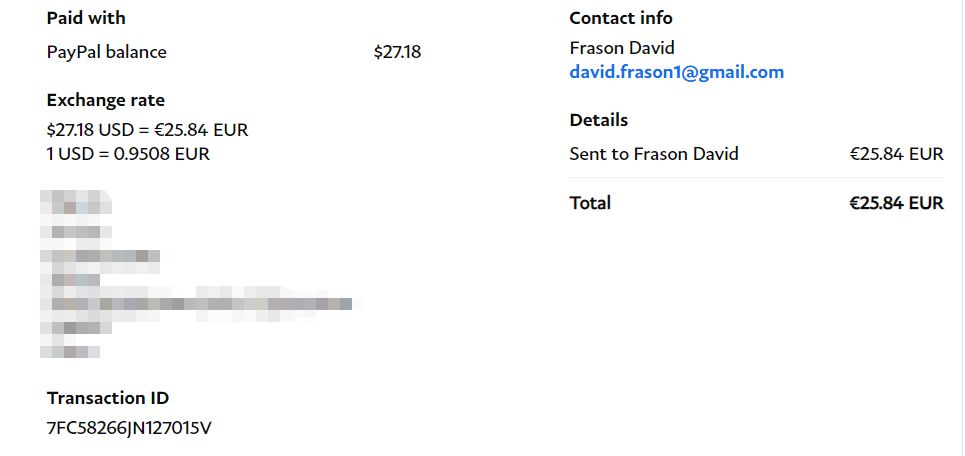Click the longest blurred address line
Image resolution: width=965 pixels, height=456 pixels.
pyautogui.click(x=200, y=303)
